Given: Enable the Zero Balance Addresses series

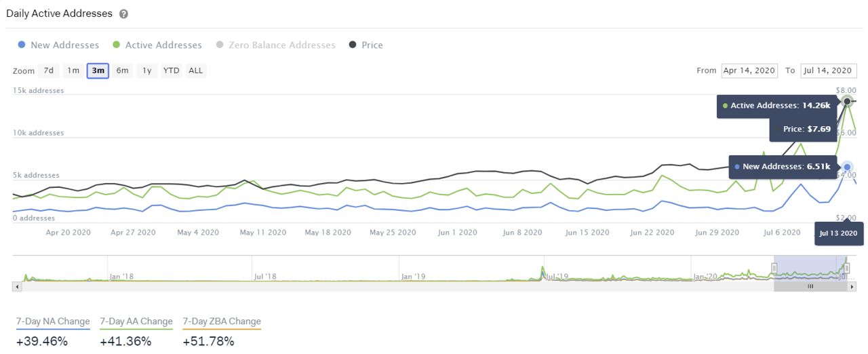Looking at the screenshot, I should point(275,45).
